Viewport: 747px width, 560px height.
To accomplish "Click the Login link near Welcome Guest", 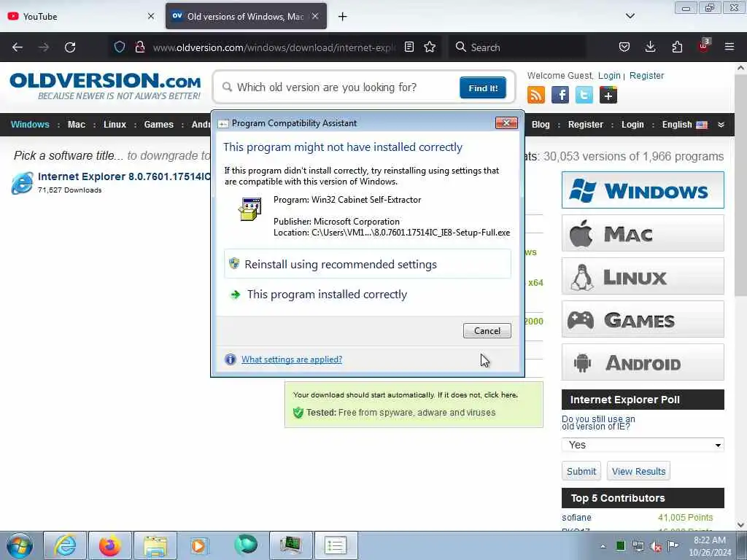I will [609, 76].
